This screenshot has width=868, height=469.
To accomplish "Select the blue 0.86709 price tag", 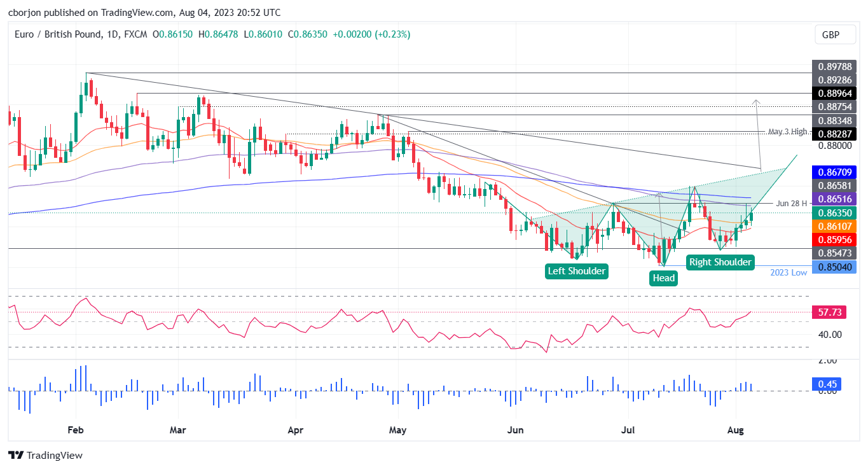I will pyautogui.click(x=834, y=172).
